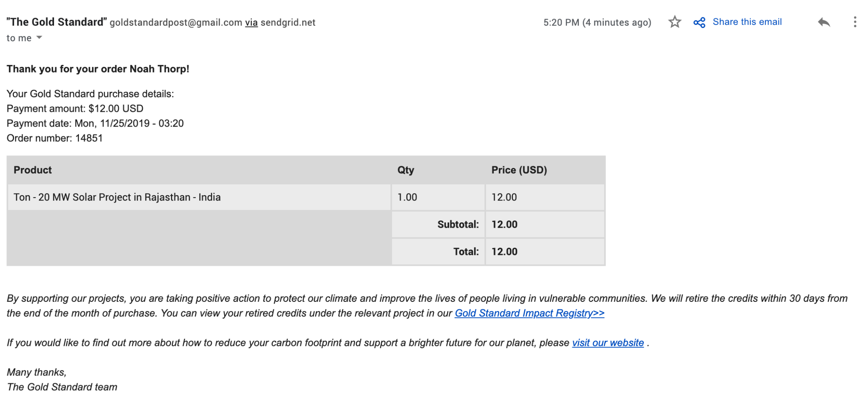
Task: Click the Total amount cell
Action: point(504,252)
